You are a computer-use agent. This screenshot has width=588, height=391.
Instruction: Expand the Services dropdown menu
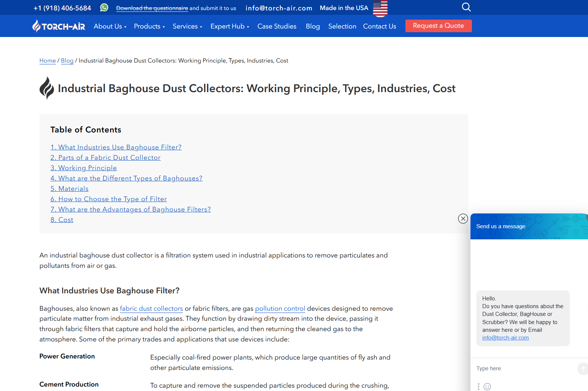coord(187,26)
